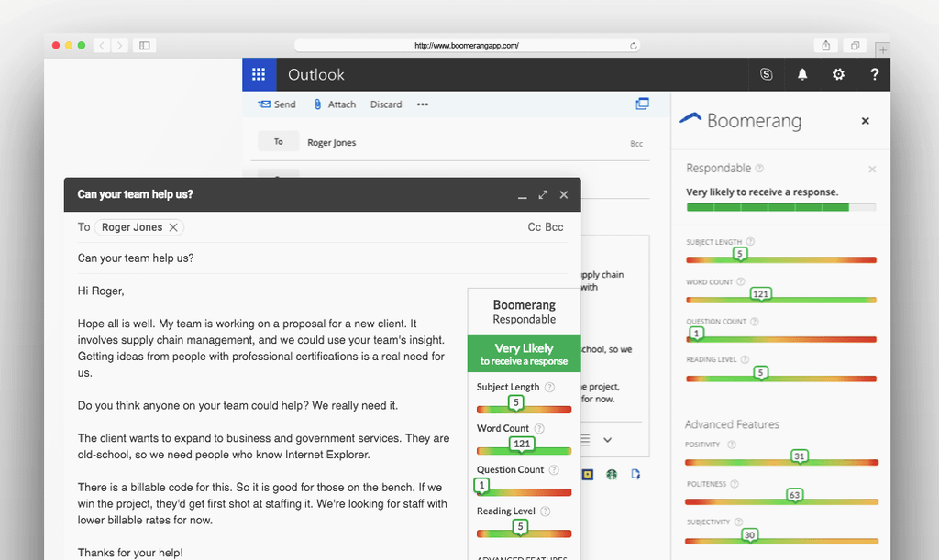Click the Subjectivity slider marker showing 30
The width and height of the screenshot is (939, 560).
coord(749,535)
